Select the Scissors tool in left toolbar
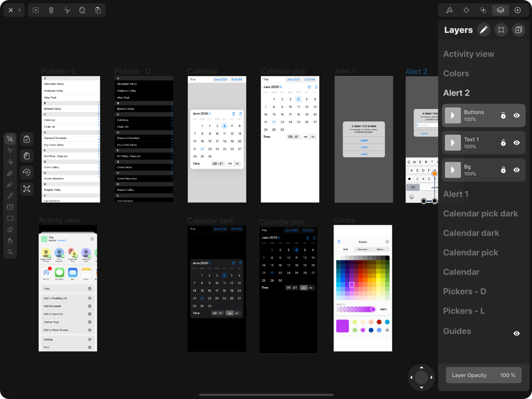 point(10,161)
